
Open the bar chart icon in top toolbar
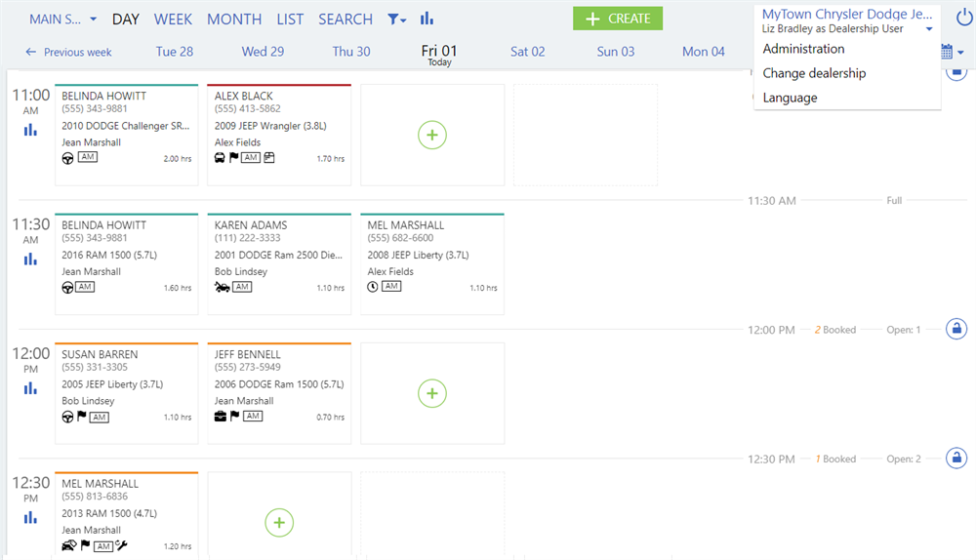click(x=427, y=19)
